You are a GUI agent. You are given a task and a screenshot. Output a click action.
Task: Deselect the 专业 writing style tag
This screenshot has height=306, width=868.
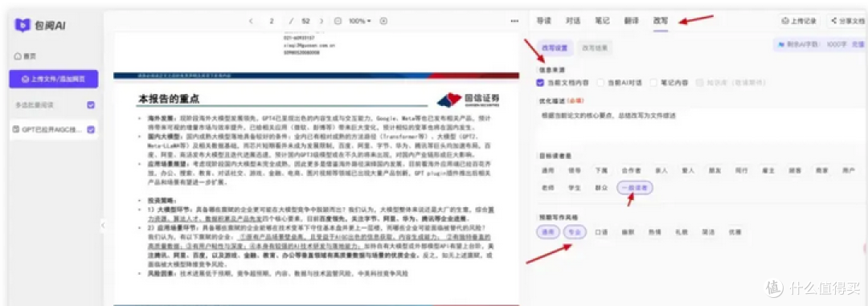(x=575, y=232)
